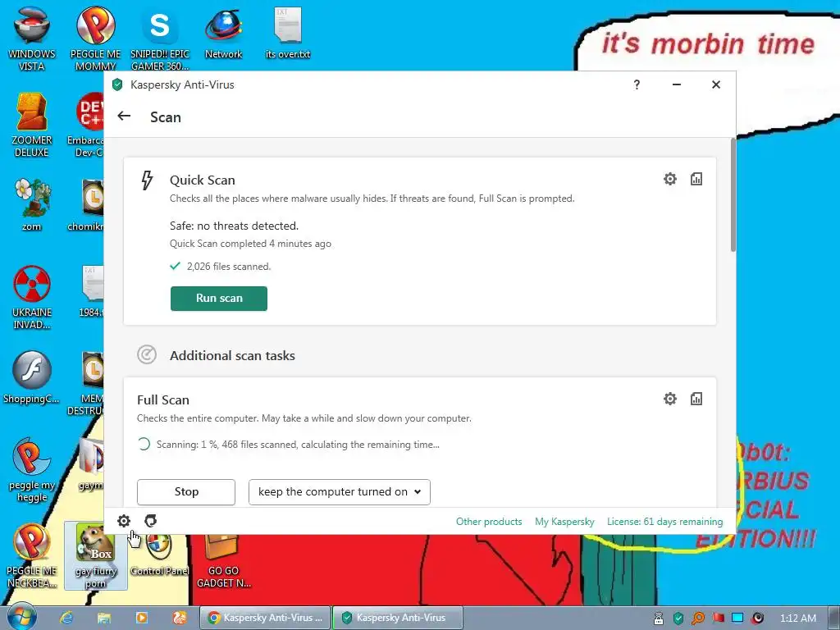The height and width of the screenshot is (630, 840).
Task: Open the support headset icon in footer
Action: (151, 521)
